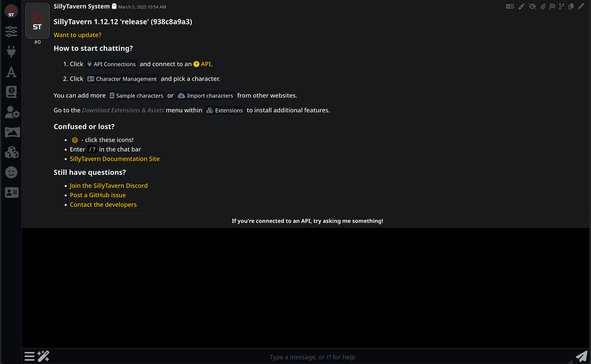Image resolution: width=591 pixels, height=364 pixels.
Task: Click the send message paper plane
Action: [582, 356]
